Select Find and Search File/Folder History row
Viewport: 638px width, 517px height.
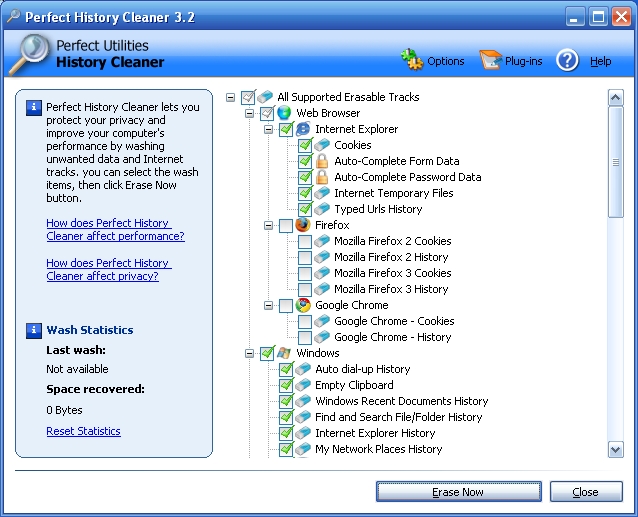[x=399, y=417]
